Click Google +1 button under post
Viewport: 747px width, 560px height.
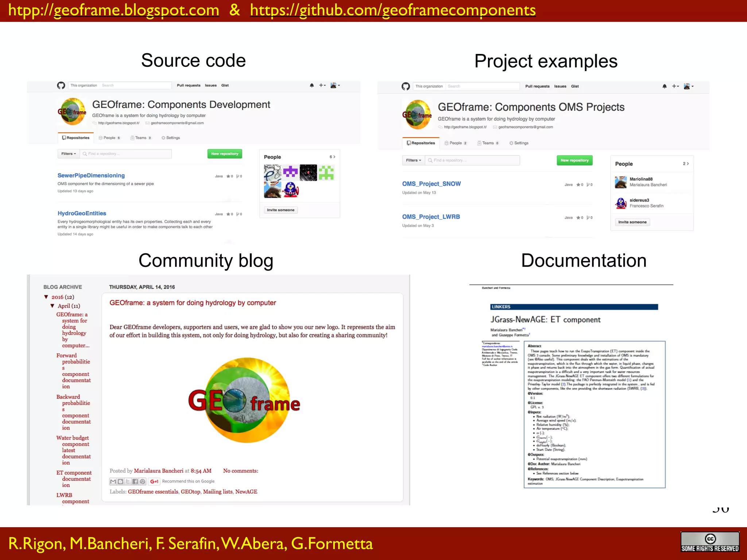[x=154, y=482]
